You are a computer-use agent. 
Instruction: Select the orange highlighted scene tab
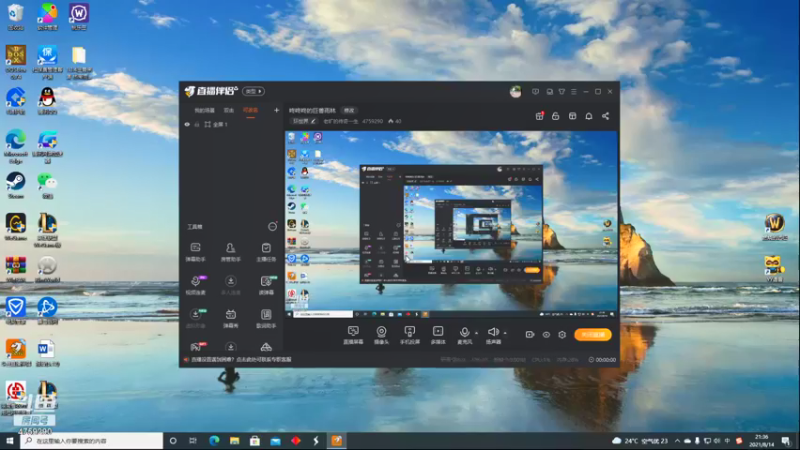coord(250,110)
